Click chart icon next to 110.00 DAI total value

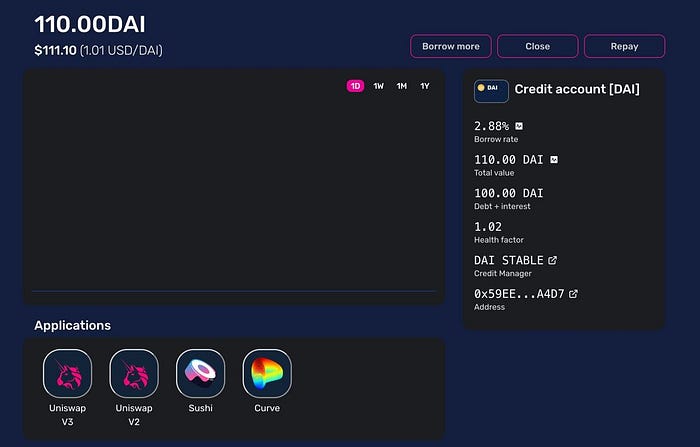(554, 160)
